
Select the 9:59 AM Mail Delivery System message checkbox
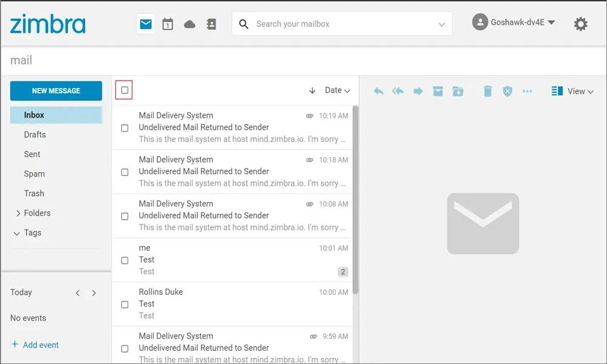(x=124, y=348)
